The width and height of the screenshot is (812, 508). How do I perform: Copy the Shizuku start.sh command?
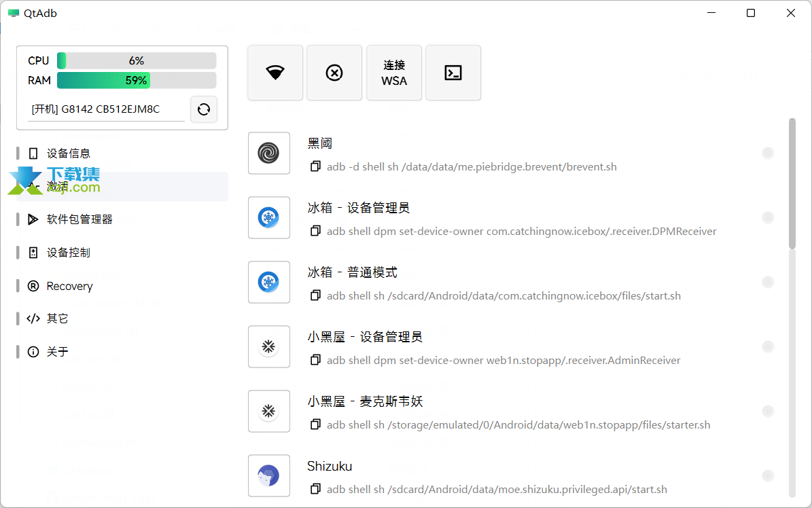click(315, 489)
